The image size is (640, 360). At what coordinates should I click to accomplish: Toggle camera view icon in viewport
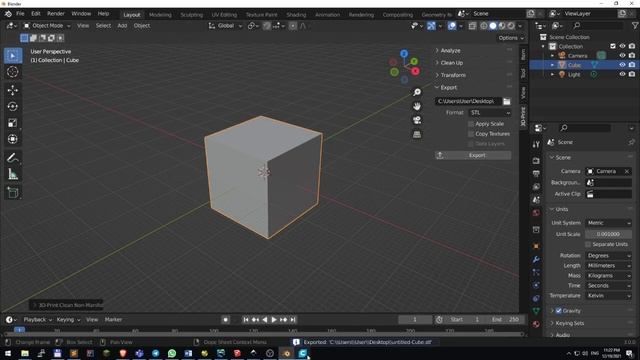click(417, 120)
